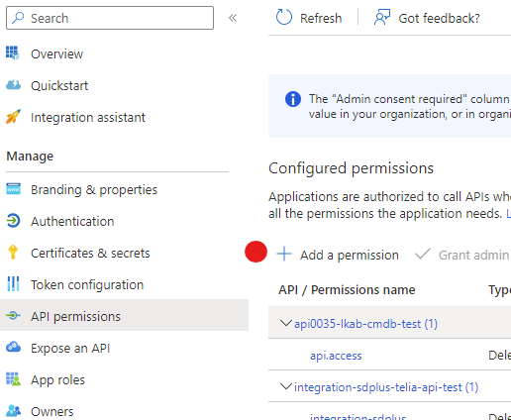Click the Quickstart cloud icon
Screen dimensions: 511x420
13,85
